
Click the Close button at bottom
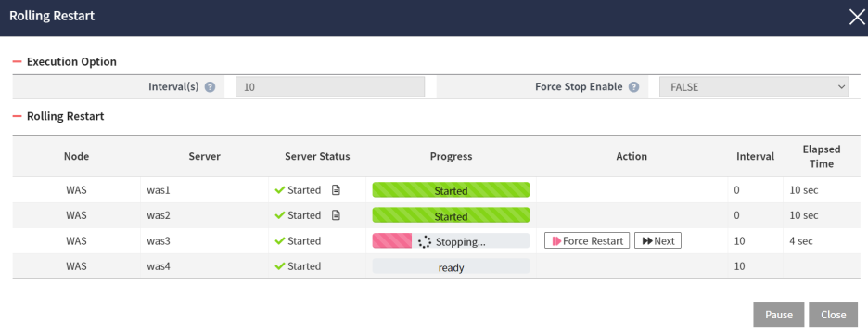point(833,315)
